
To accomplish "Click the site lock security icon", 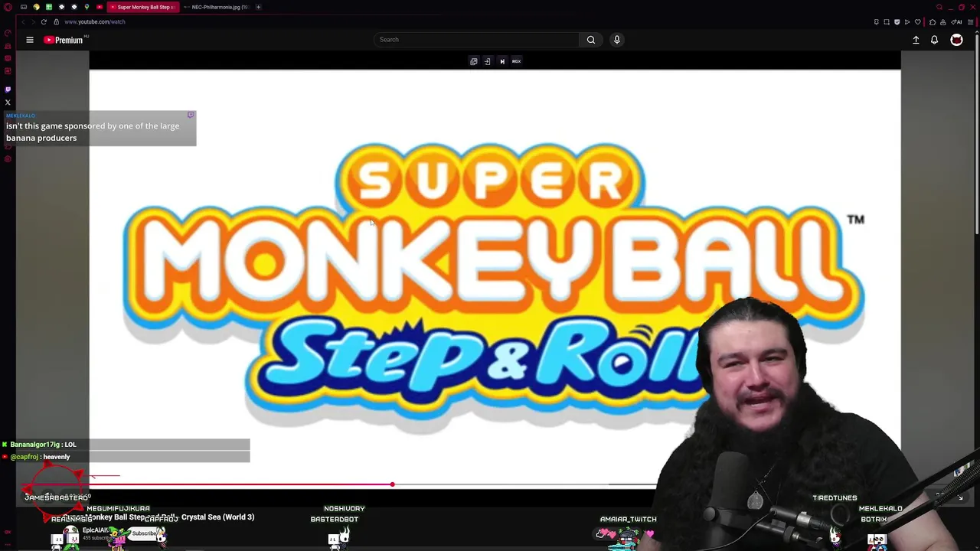I will pyautogui.click(x=56, y=21).
